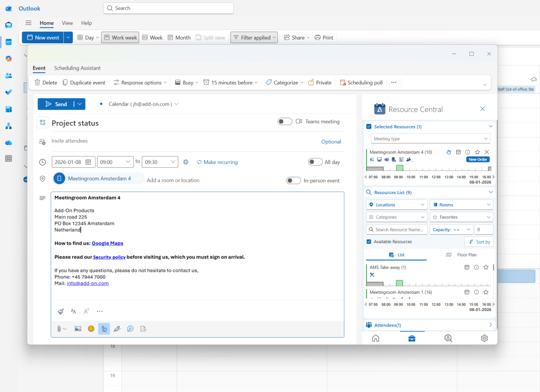540x392 pixels.
Task: Open Resource Central settings gear icon
Action: point(484,338)
